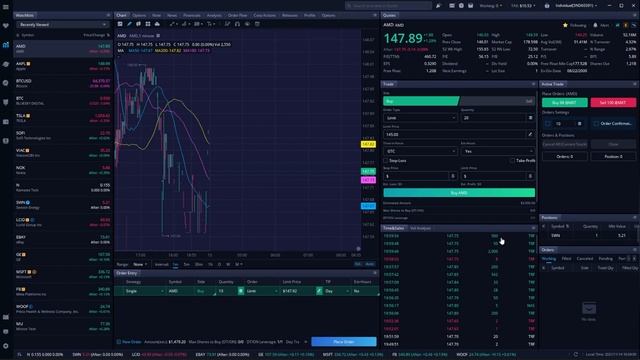Screen dimensions: 640x360
Task: Click the settings gear icon in left sidebar
Action: pos(5,346)
